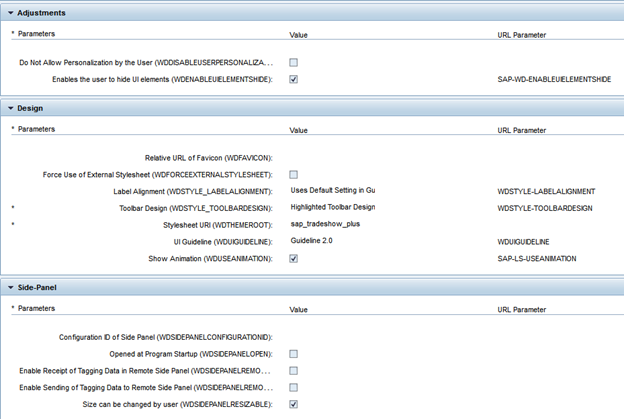Screen dimensions: 624x419
Task: Open UI Guideline value 'Guideline 2.0'
Action: click(x=311, y=241)
